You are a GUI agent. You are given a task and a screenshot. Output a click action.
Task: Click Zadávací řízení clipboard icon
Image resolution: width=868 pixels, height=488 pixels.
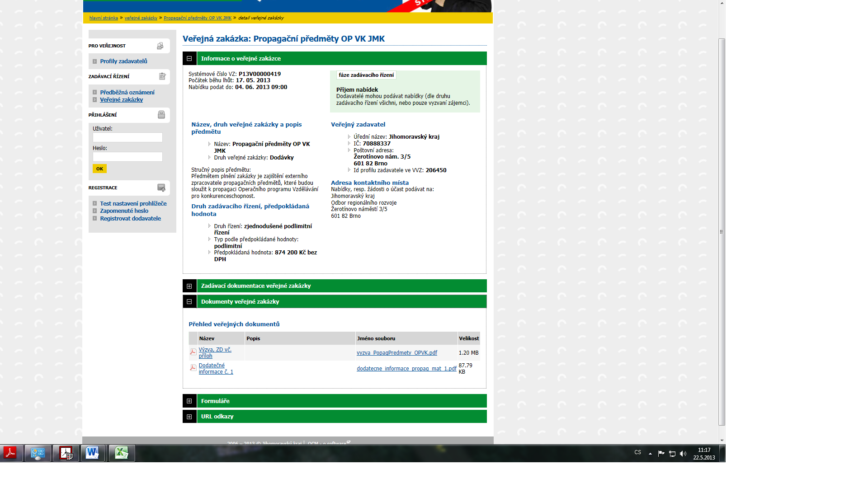click(x=162, y=76)
